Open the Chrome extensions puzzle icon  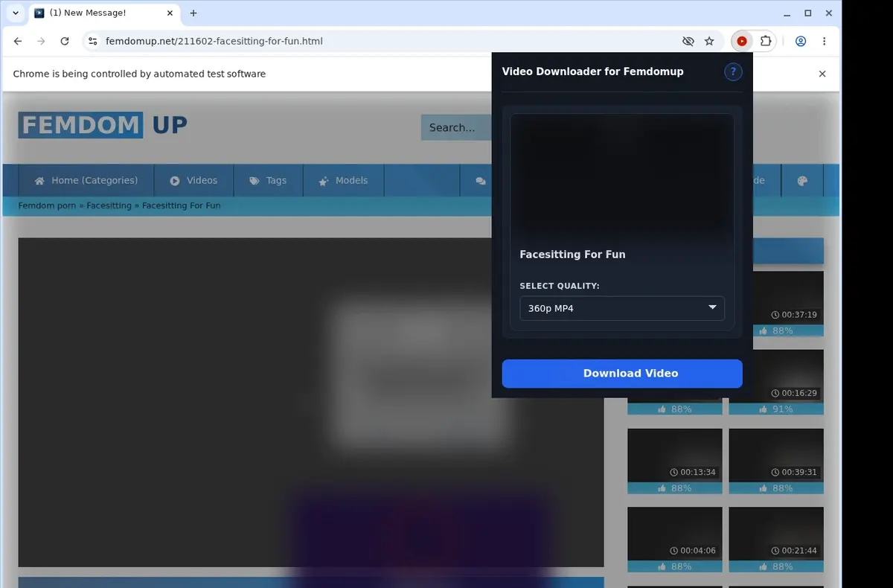coord(766,42)
